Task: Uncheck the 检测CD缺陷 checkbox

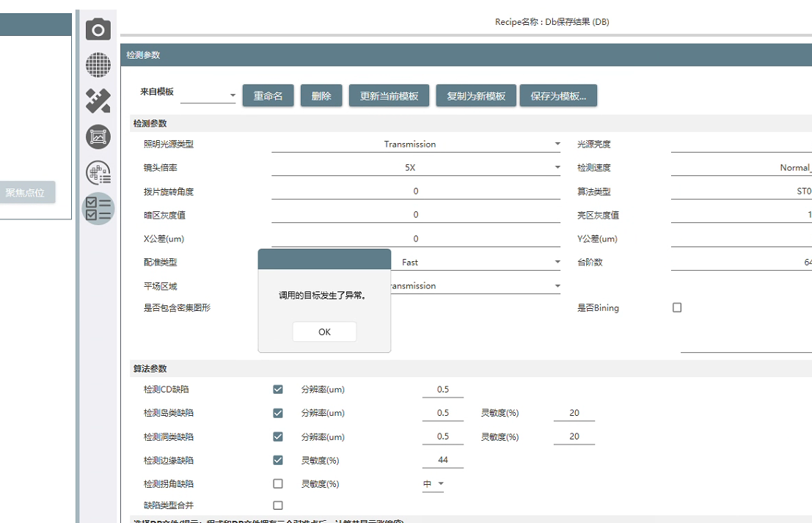Action: click(278, 389)
